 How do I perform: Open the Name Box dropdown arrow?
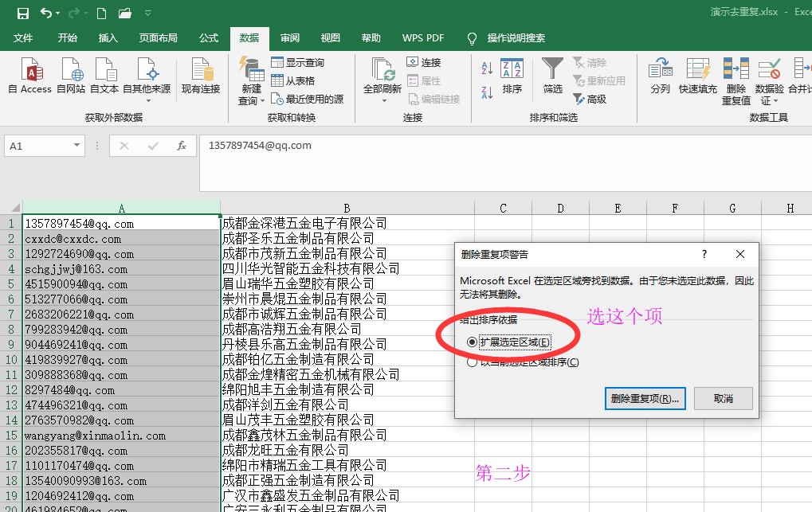(76, 146)
